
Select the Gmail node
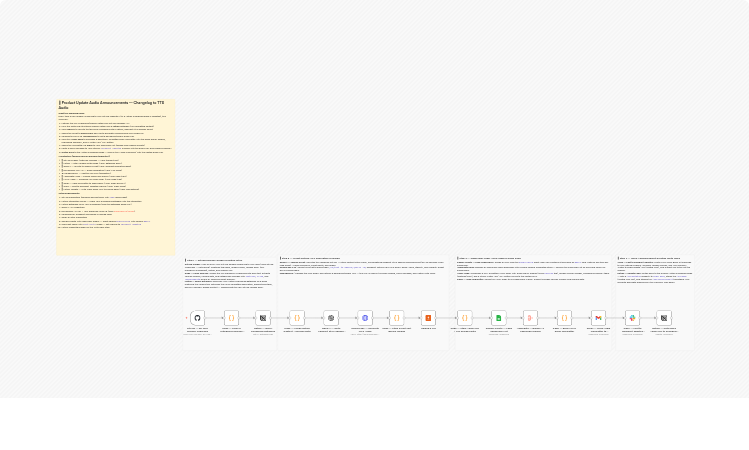[598, 317]
